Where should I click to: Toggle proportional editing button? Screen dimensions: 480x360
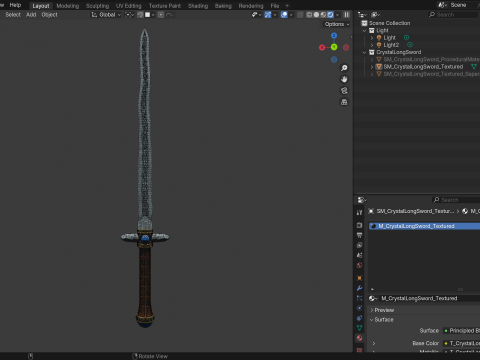161,15
